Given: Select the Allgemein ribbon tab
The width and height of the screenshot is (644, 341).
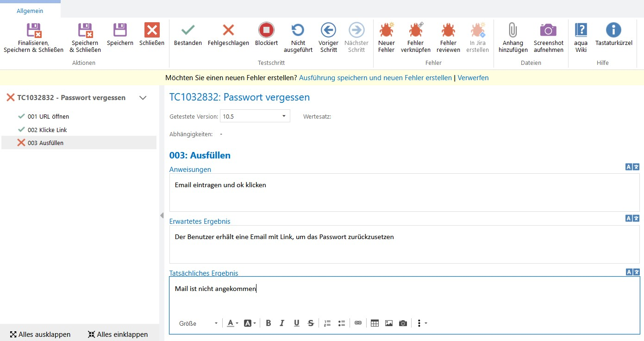Looking at the screenshot, I should coord(30,11).
